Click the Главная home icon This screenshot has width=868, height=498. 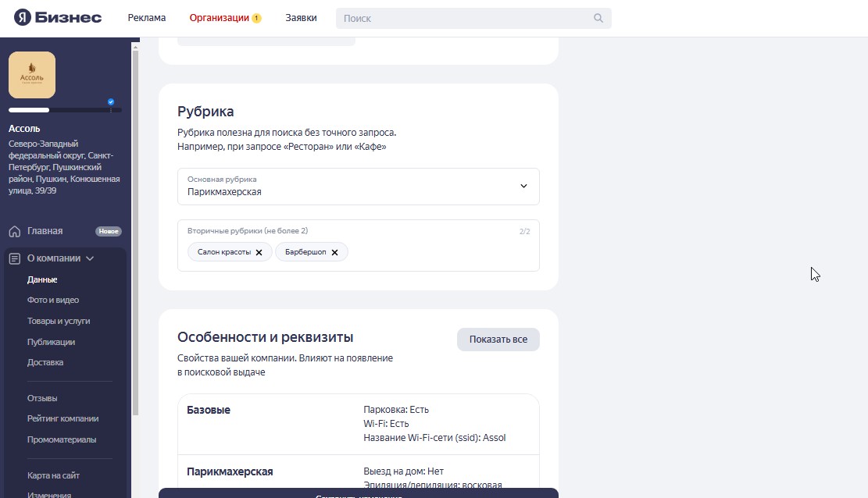(x=15, y=231)
